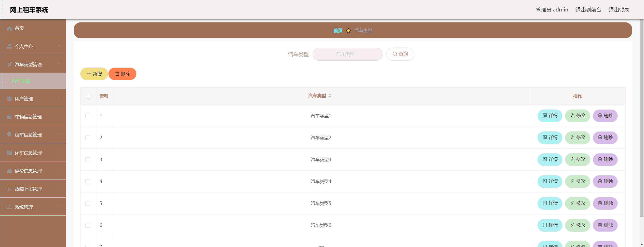644x247 pixels.
Task: Click 修改 for row 汽车类型4
Action: click(578, 181)
